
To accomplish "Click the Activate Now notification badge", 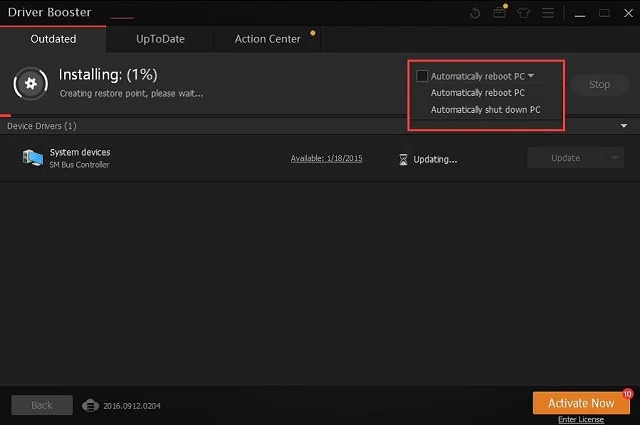I will point(627,394).
